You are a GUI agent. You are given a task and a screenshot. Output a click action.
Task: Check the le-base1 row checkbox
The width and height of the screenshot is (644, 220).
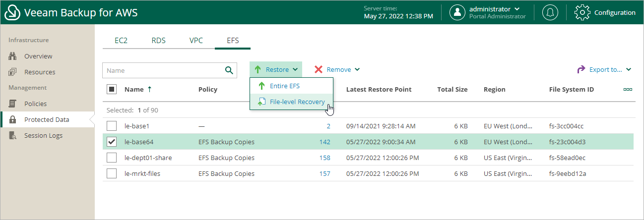[112, 126]
